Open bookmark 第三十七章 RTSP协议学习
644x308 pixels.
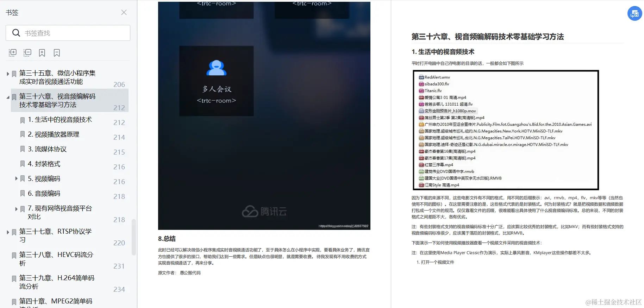pos(55,236)
